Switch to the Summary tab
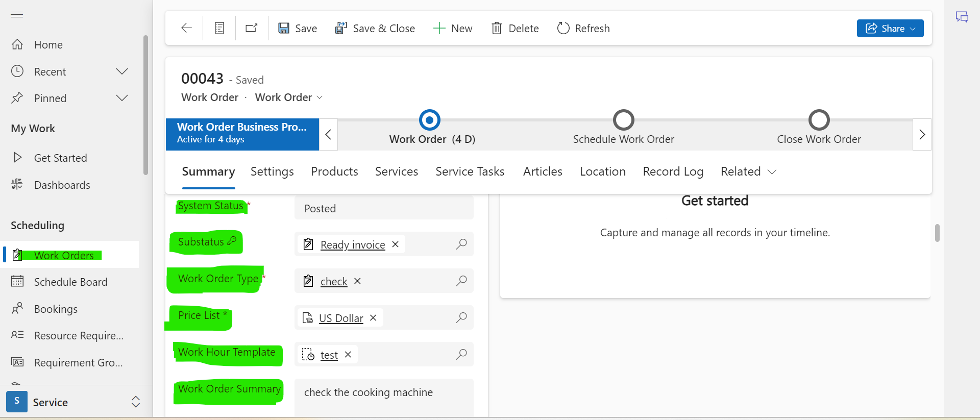This screenshot has height=420, width=980. pyautogui.click(x=208, y=171)
